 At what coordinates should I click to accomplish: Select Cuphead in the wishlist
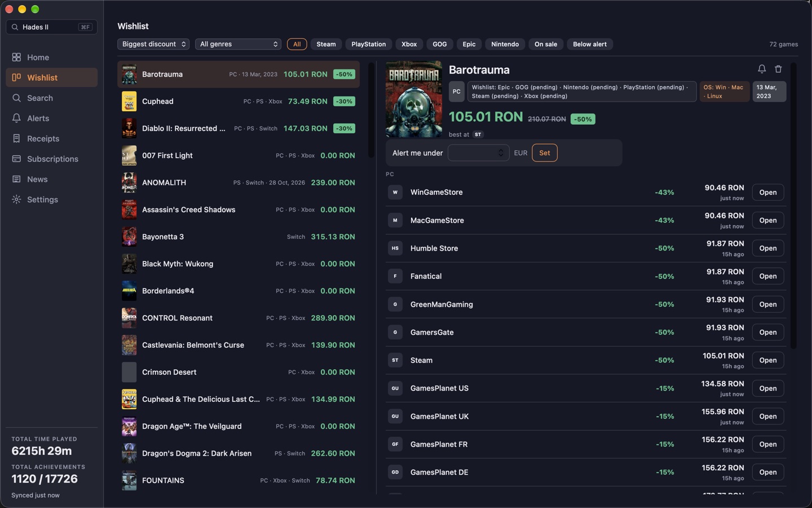[239, 102]
